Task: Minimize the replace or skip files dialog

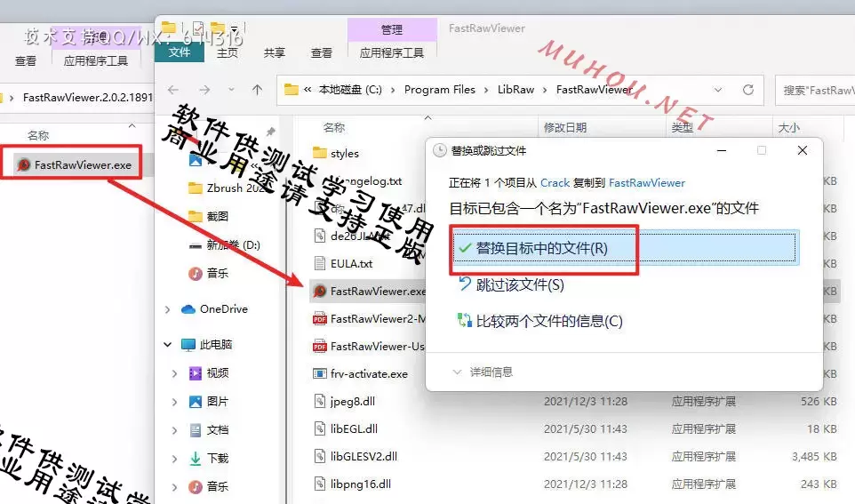Action: coord(722,150)
